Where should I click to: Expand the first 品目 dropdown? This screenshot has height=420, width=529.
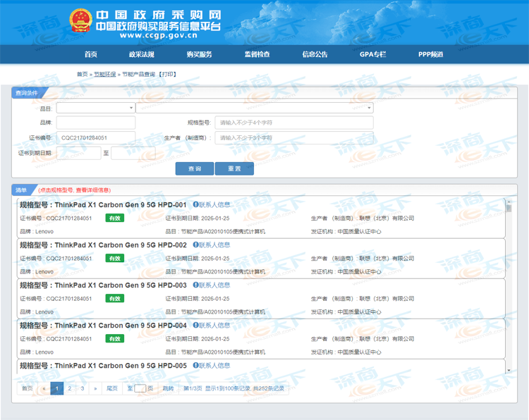(x=96, y=108)
